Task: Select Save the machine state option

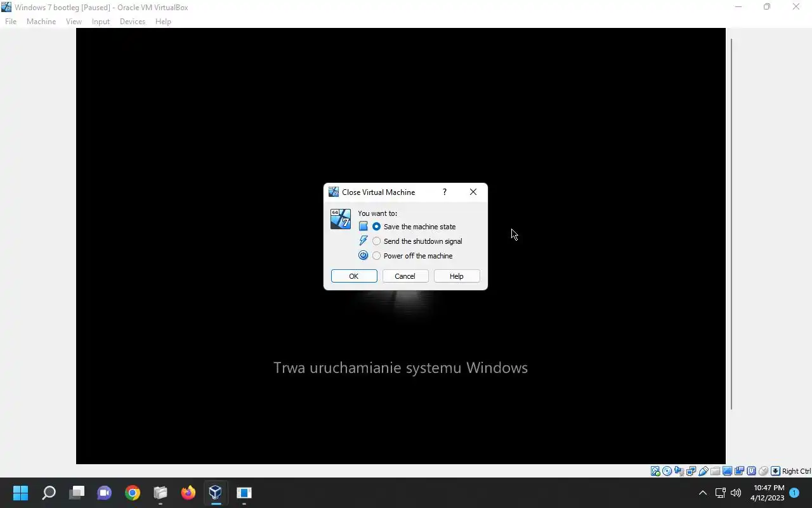Action: (x=414, y=227)
